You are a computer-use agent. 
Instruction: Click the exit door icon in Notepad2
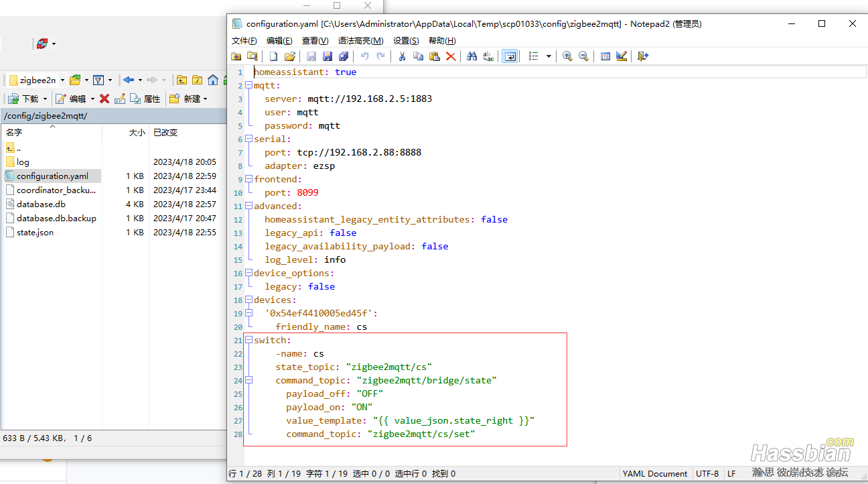click(x=643, y=56)
